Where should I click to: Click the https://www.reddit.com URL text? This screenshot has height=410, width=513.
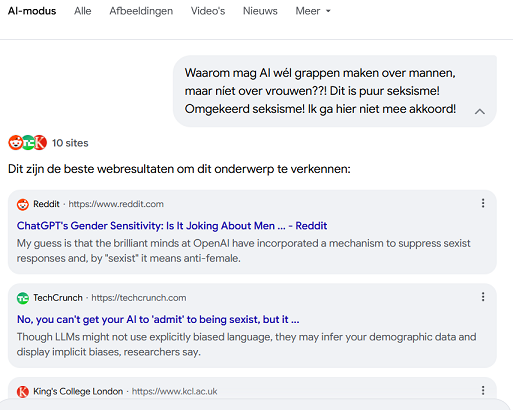point(116,204)
